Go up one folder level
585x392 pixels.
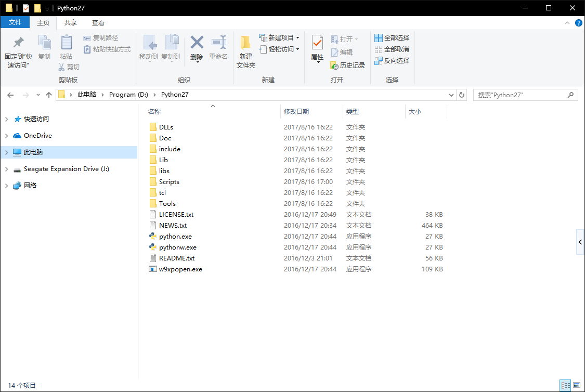[49, 95]
